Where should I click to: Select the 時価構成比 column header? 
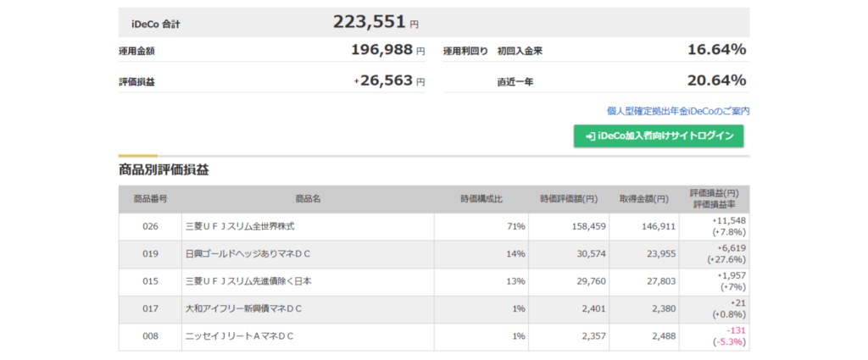(x=481, y=199)
